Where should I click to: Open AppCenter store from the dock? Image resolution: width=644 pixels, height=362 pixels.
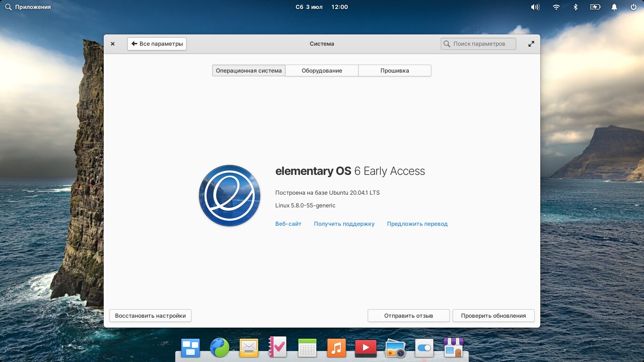click(x=454, y=348)
